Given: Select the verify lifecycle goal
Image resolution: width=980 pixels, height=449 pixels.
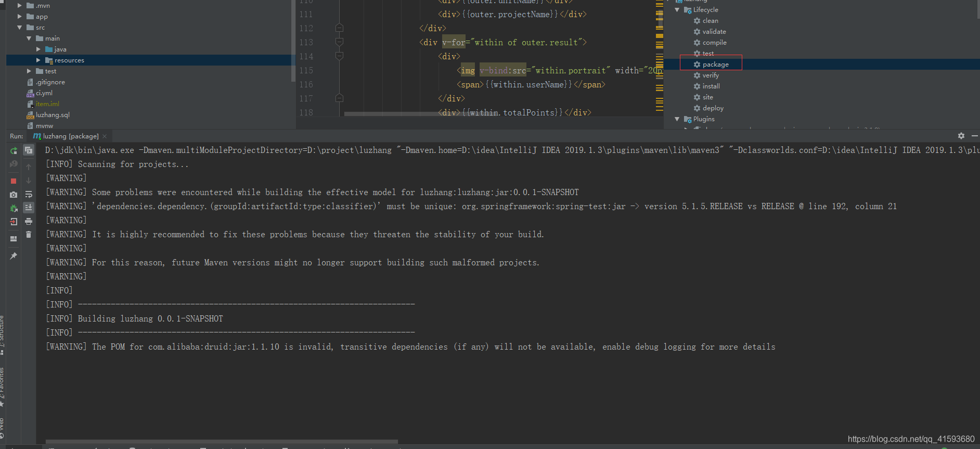Looking at the screenshot, I should coord(711,75).
